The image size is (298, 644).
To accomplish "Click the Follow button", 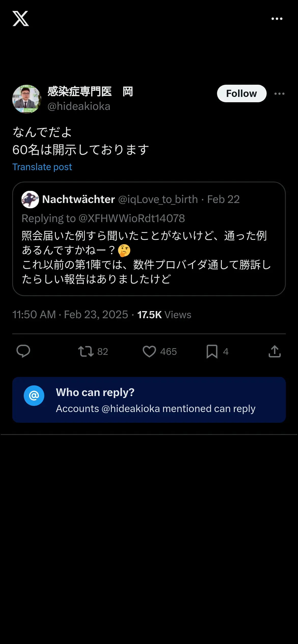I will pos(241,94).
